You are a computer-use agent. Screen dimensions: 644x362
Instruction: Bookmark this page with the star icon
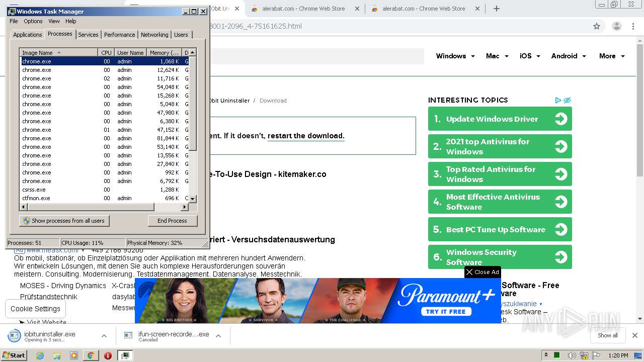[597, 26]
